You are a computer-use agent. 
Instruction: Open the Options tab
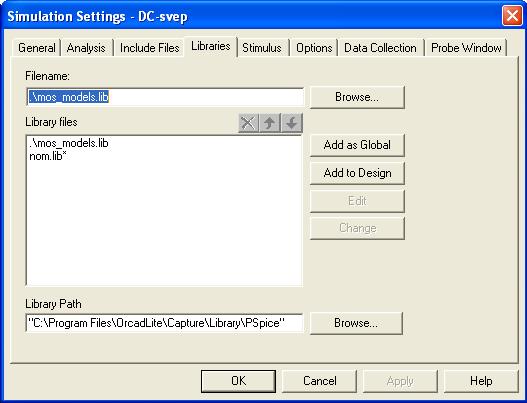314,48
